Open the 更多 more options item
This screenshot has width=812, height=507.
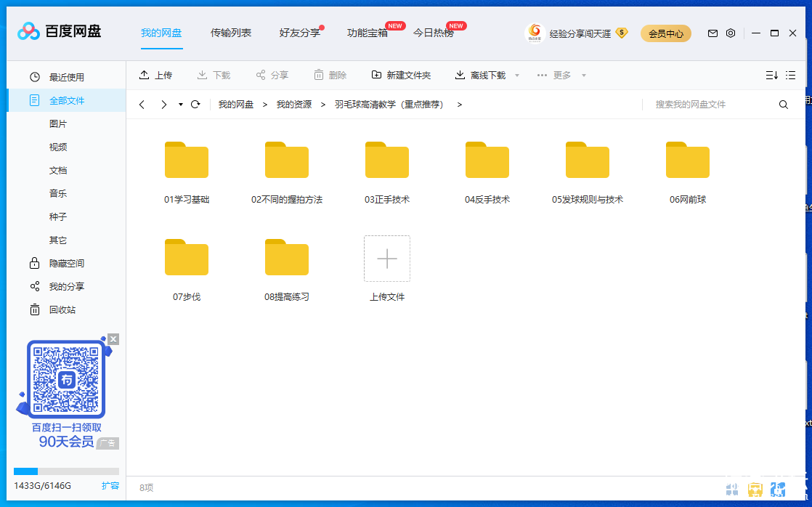click(554, 75)
